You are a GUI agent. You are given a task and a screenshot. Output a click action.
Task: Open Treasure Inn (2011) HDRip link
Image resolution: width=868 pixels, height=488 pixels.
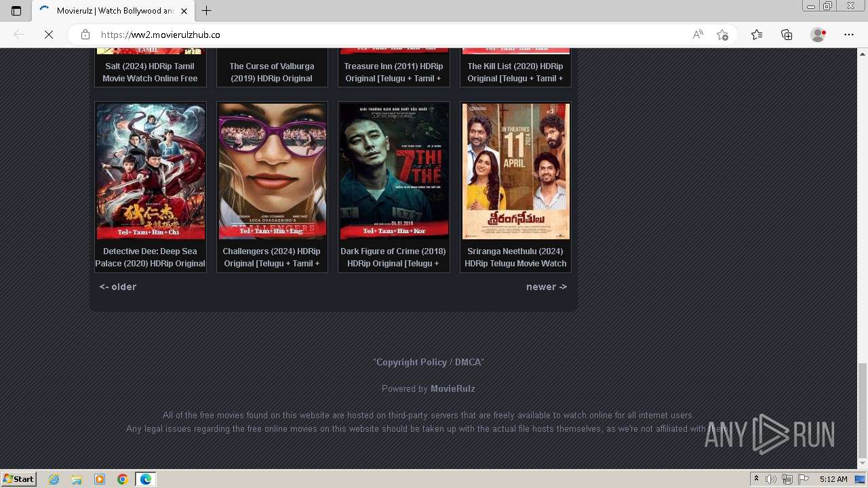pyautogui.click(x=393, y=72)
